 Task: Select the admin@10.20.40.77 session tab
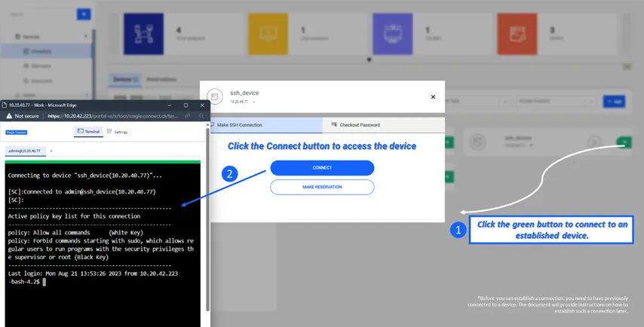pos(25,151)
